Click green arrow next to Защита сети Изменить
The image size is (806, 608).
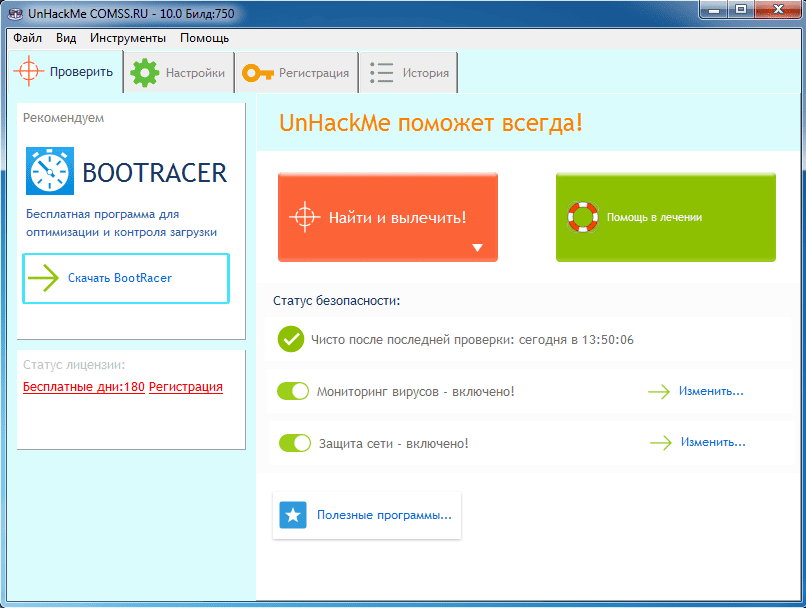coord(661,443)
